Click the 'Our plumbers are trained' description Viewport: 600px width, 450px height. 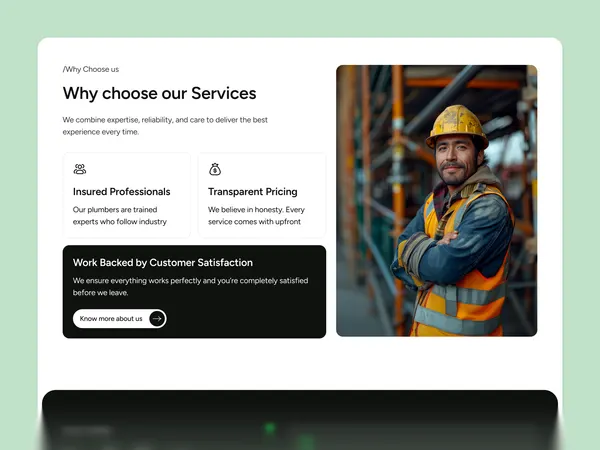coord(120,215)
